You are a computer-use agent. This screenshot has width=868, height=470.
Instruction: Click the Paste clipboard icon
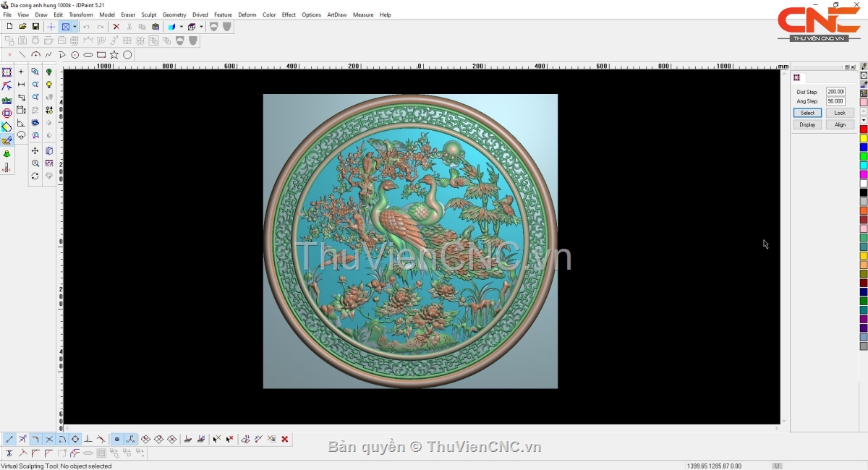click(156, 27)
